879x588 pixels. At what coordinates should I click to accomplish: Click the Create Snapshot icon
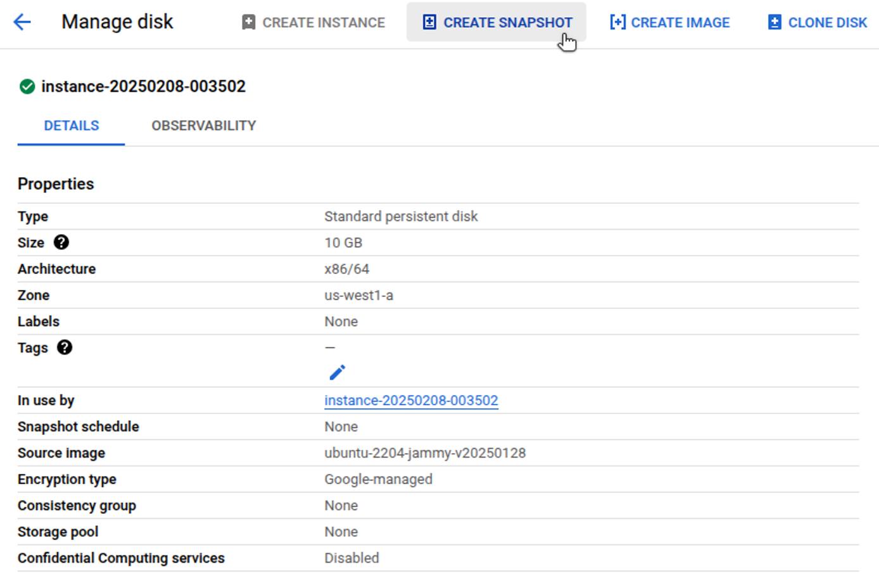point(429,22)
